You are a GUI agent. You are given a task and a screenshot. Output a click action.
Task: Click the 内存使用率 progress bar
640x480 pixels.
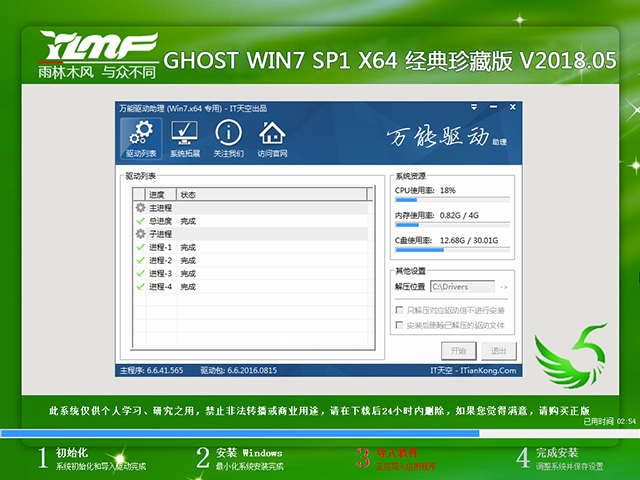pos(452,225)
